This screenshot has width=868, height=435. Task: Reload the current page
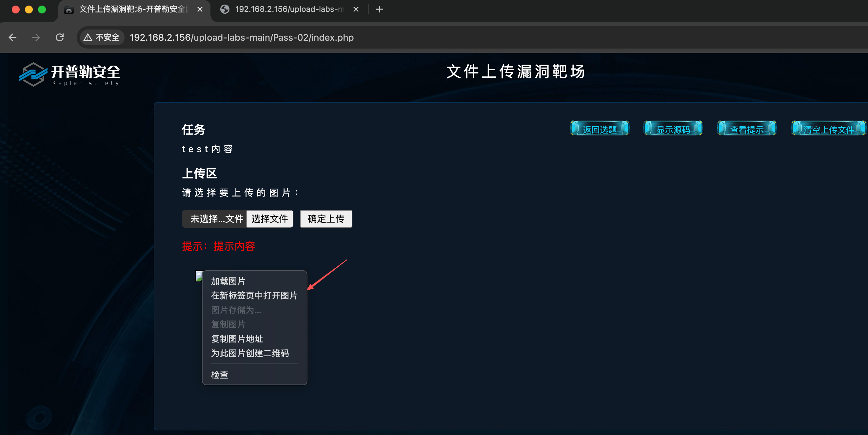coord(60,37)
